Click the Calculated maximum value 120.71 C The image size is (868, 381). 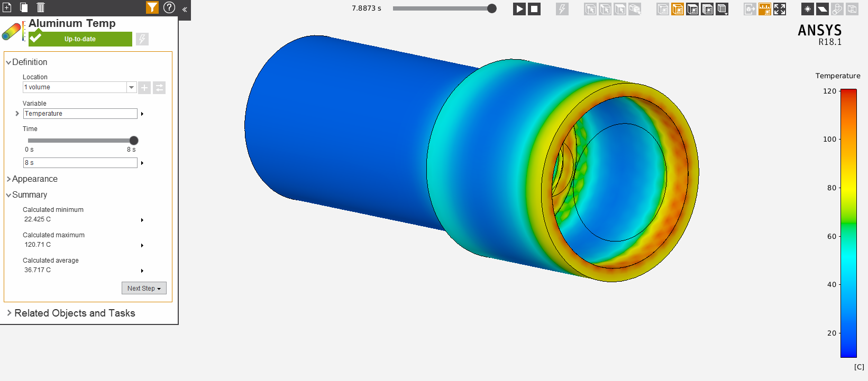click(38, 245)
